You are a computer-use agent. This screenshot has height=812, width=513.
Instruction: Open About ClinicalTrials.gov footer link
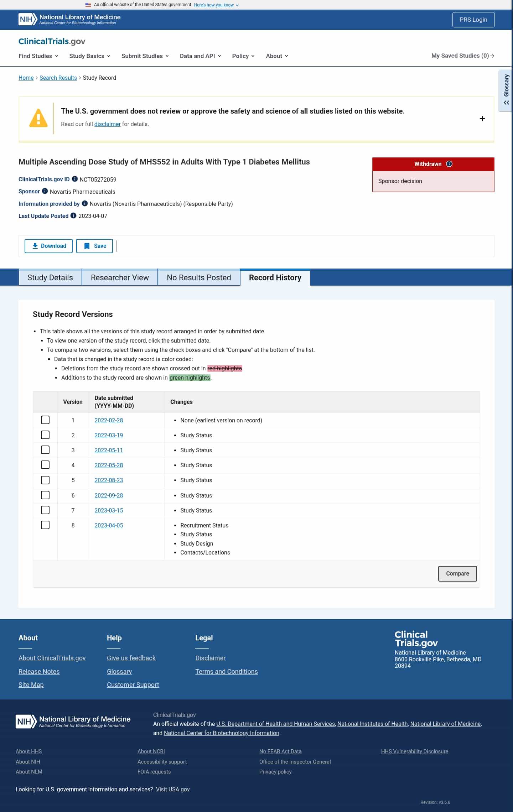point(52,658)
